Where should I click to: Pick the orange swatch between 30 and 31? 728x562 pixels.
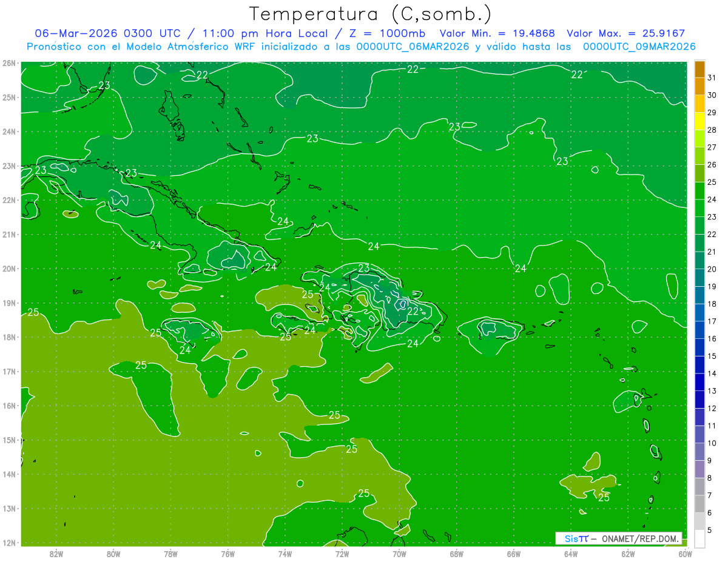click(x=699, y=87)
